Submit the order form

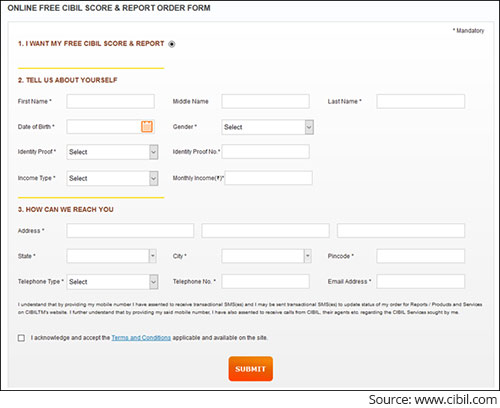click(251, 369)
